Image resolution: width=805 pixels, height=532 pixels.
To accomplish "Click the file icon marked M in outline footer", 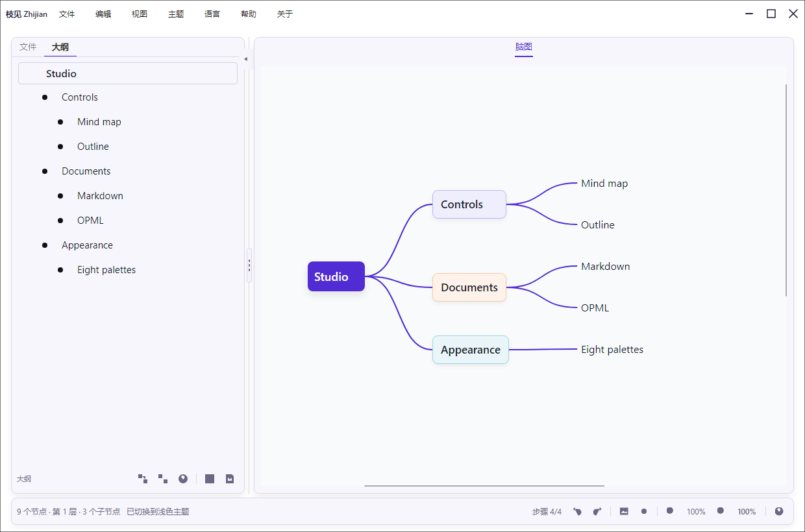I will pyautogui.click(x=230, y=479).
